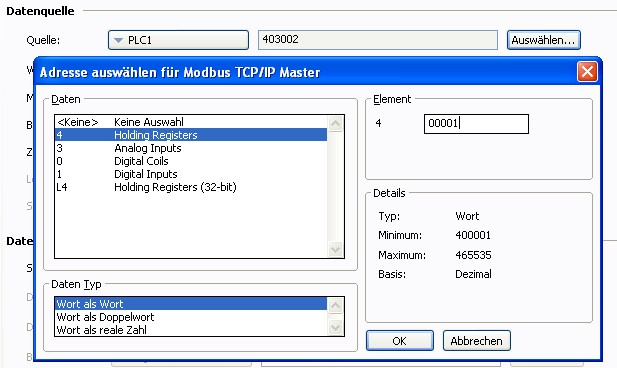Select 'Wort als reale Zahl' data type
This screenshot has width=617, height=368.
pyautogui.click(x=191, y=330)
